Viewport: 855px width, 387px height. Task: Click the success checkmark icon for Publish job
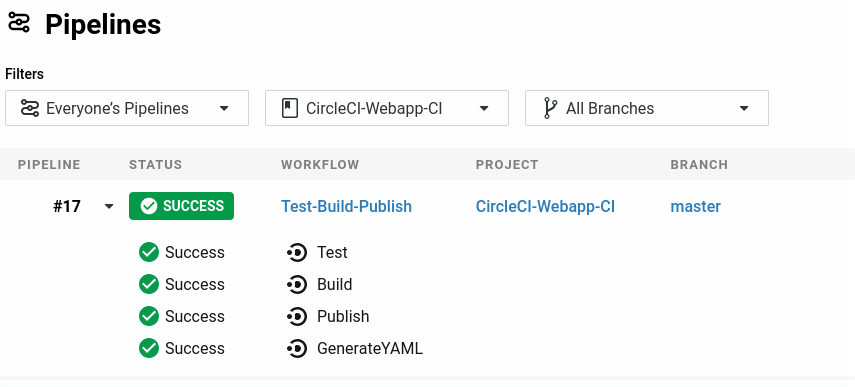coord(149,316)
